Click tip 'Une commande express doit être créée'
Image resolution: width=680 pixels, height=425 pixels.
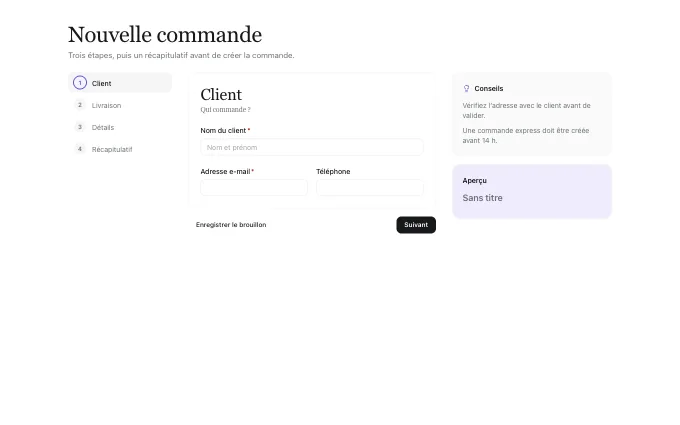click(526, 135)
